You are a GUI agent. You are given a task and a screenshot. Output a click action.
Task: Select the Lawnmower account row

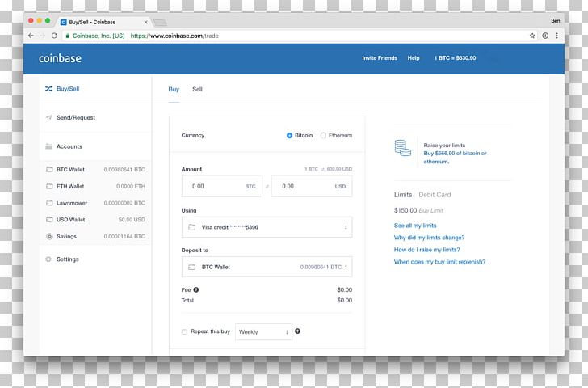tap(95, 203)
